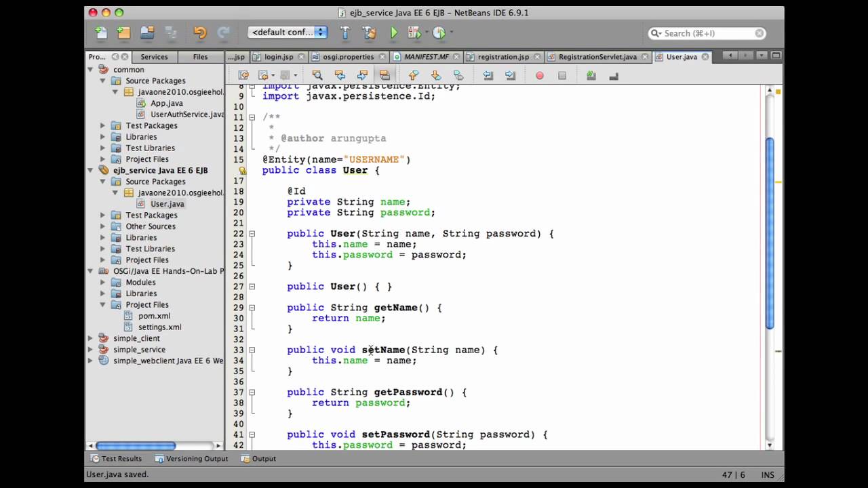
Task: Toggle Highlight Search in editor toolbar
Action: 384,75
